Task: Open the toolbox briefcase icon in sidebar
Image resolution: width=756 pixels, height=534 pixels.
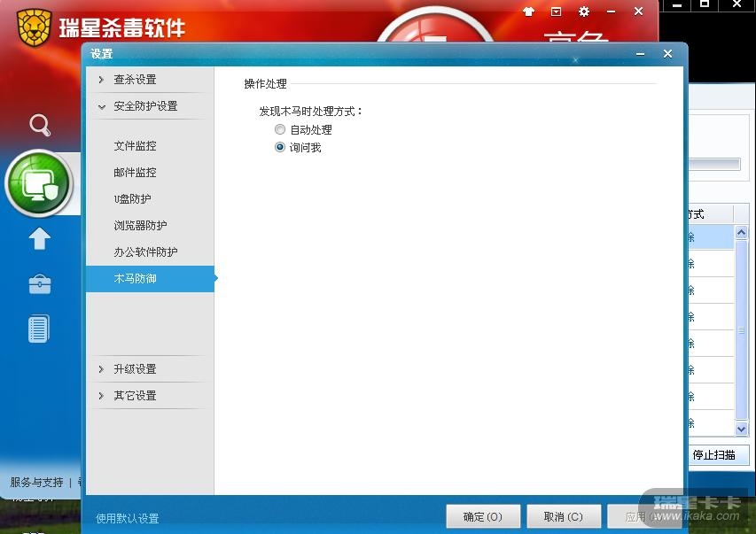Action: (x=40, y=284)
